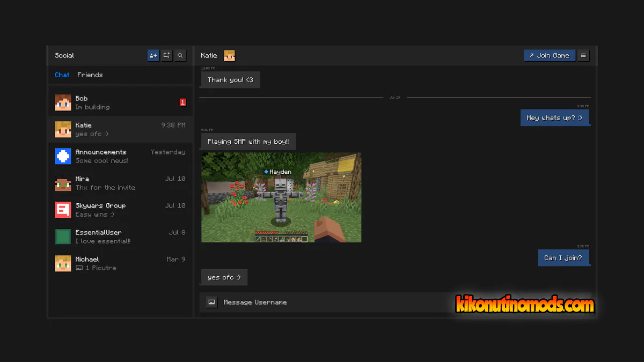Open the hamburger menu next to Join Game
Viewport: 644px width, 362px height.
pyautogui.click(x=583, y=55)
